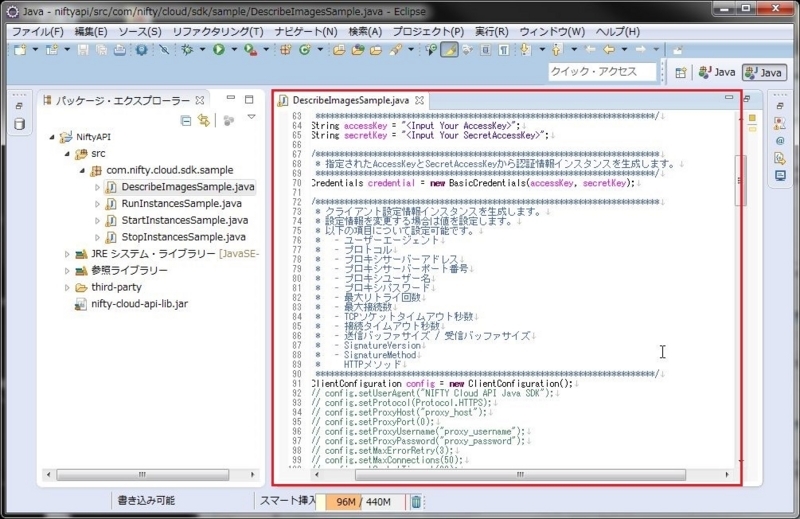Open dropdown next to Run icon
800x519 pixels.
(x=234, y=50)
